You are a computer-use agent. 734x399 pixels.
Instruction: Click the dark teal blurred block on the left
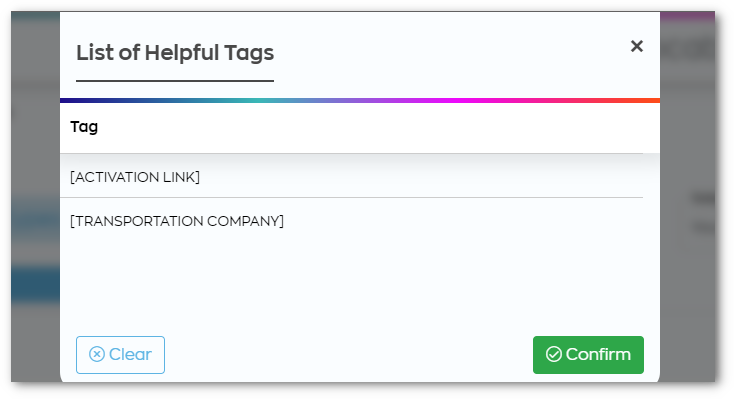[36, 283]
